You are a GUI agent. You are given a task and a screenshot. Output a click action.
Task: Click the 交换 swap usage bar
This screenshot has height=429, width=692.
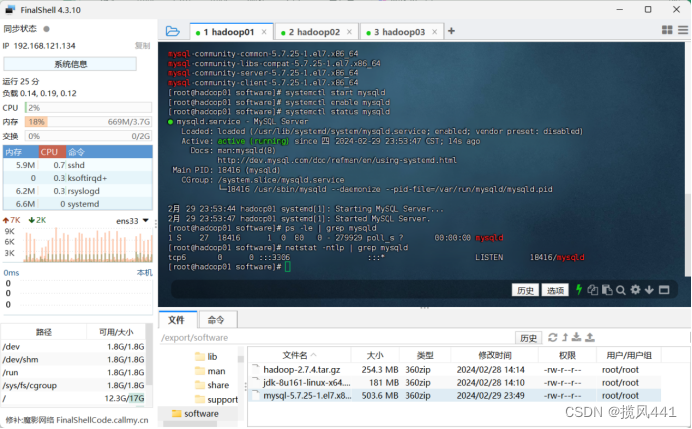tap(88, 136)
